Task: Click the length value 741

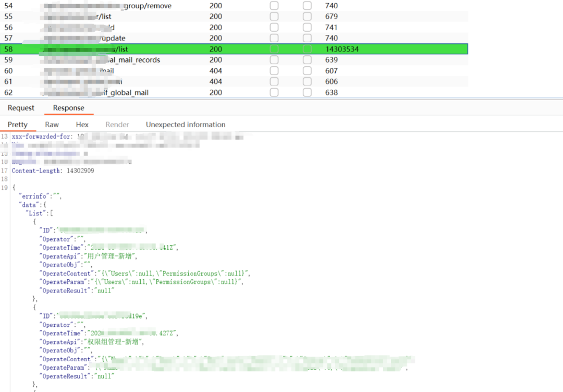Action: pyautogui.click(x=332, y=27)
